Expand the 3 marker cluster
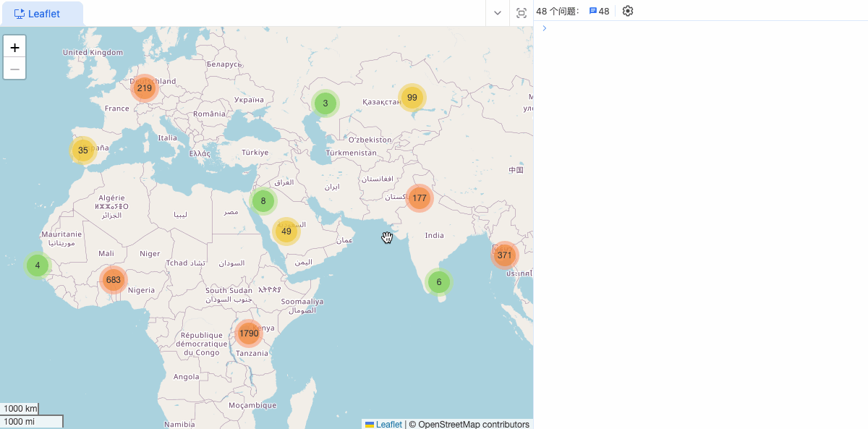The image size is (868, 429). pyautogui.click(x=325, y=103)
